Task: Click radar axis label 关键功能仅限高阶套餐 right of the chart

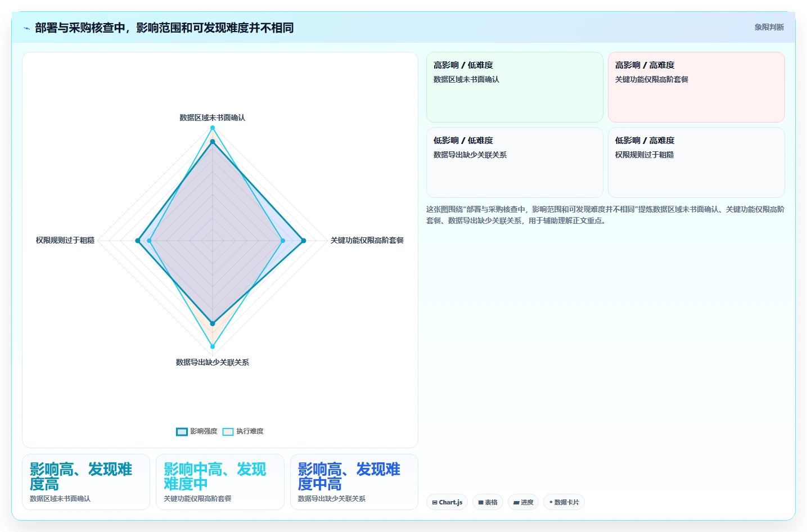Action: (x=367, y=240)
